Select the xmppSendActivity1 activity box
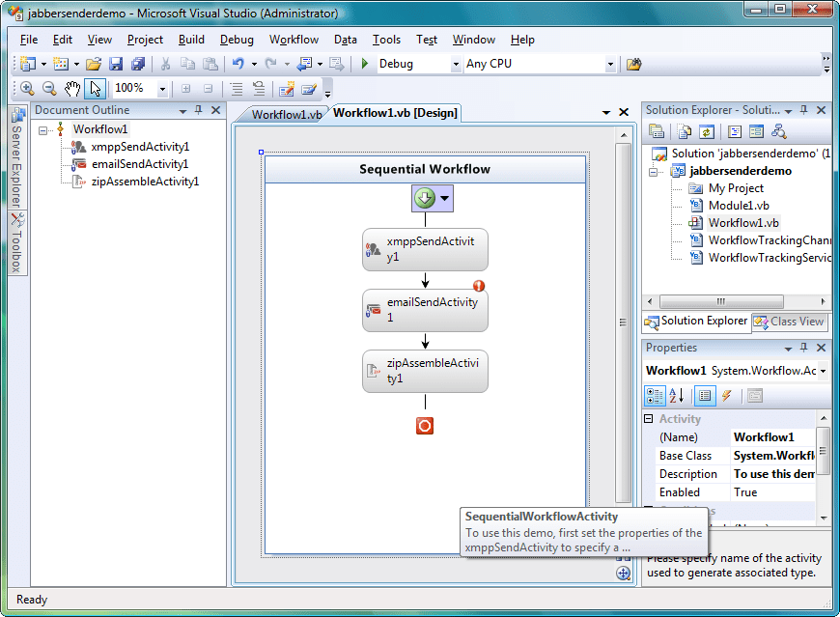Image resolution: width=840 pixels, height=617 pixels. [425, 249]
